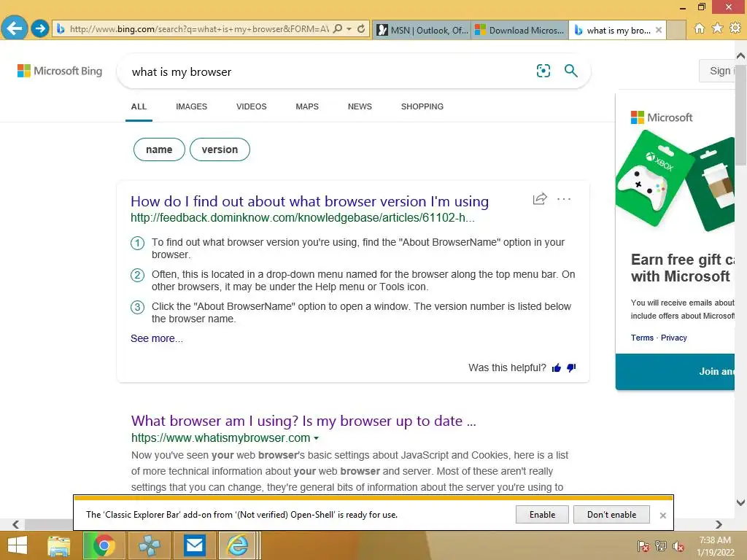Click vertical scrollbar up arrow
Viewport: 747px width, 560px height.
click(740, 55)
